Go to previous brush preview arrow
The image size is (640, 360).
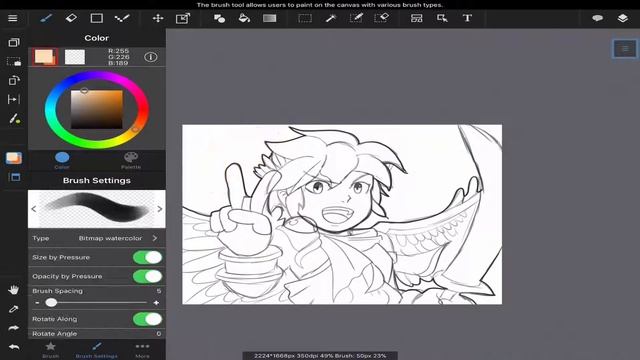point(34,209)
